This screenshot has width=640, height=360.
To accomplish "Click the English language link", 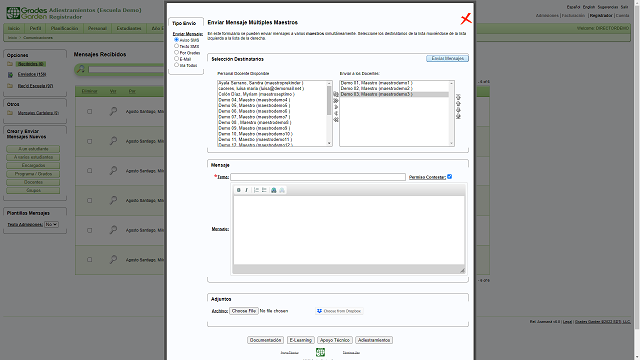I will (x=589, y=7).
